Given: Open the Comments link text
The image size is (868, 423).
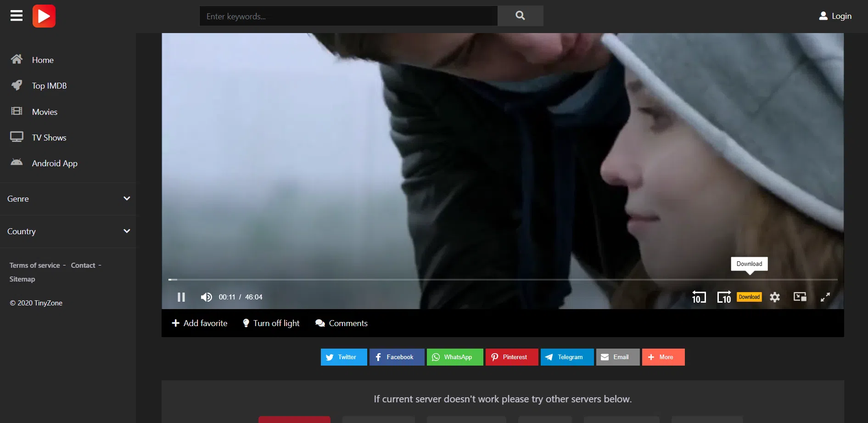Looking at the screenshot, I should [x=348, y=323].
